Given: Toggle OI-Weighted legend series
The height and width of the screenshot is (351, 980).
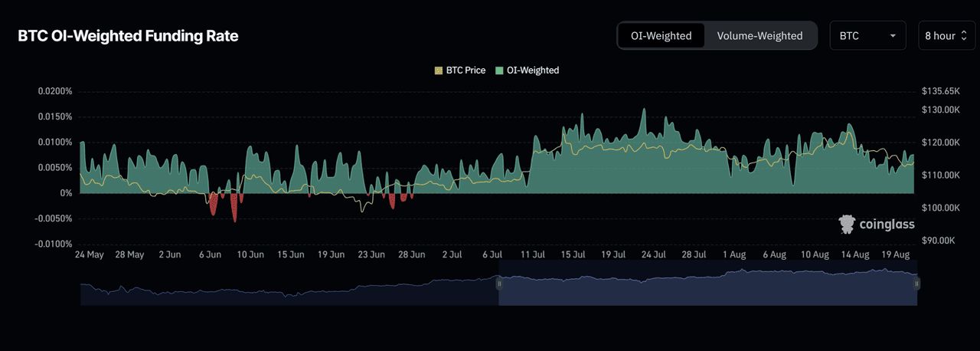Looking at the screenshot, I should (528, 71).
